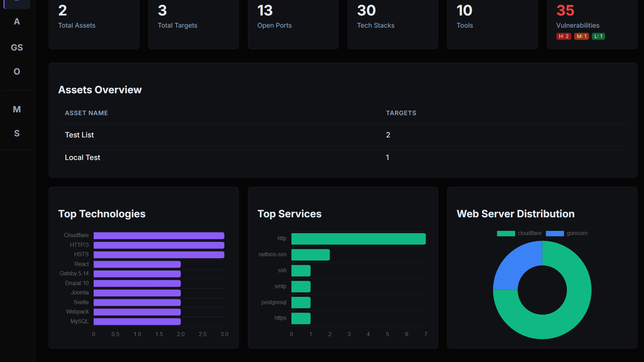Open the 'A' sidebar item
The image size is (644, 362).
[x=17, y=22]
